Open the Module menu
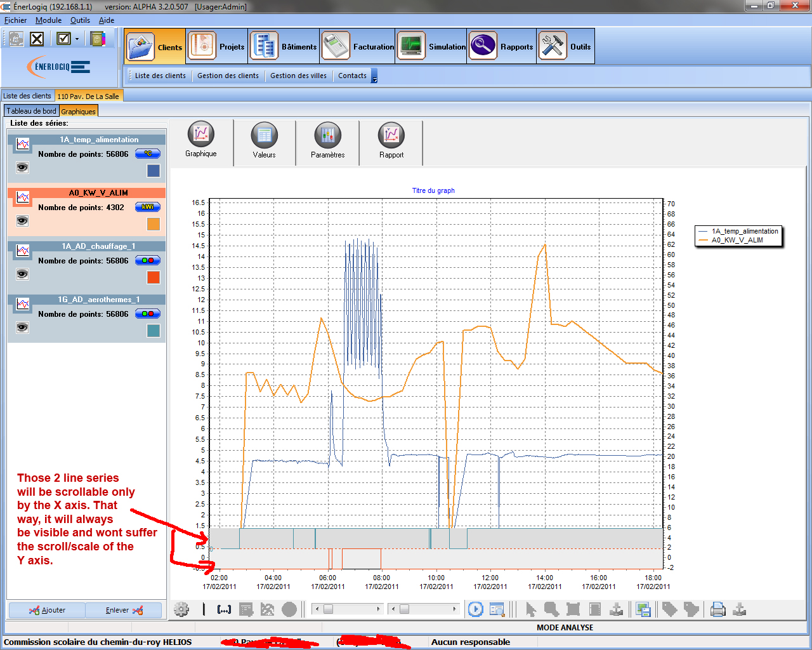The width and height of the screenshot is (812, 650). (48, 20)
